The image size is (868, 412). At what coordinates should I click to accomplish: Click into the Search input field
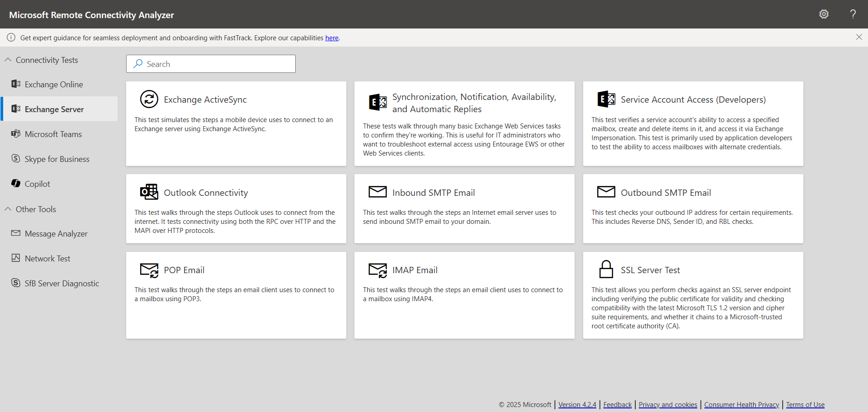point(211,64)
